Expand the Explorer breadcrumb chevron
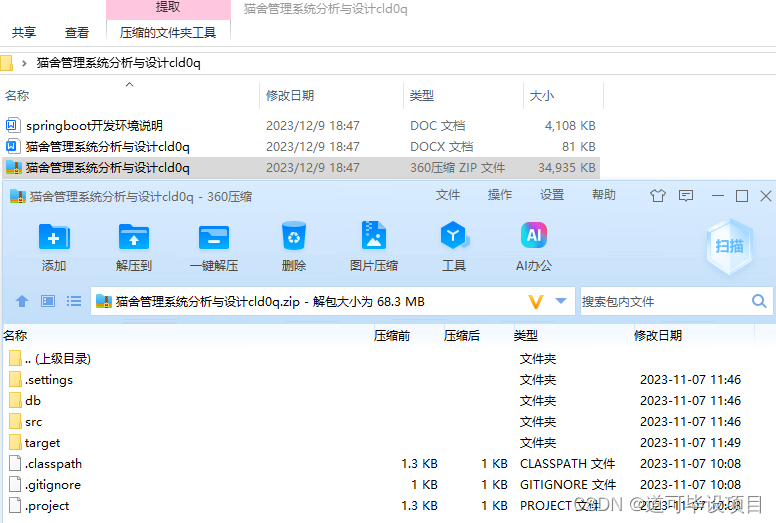Screen dimensions: 776x523 pos(24,63)
